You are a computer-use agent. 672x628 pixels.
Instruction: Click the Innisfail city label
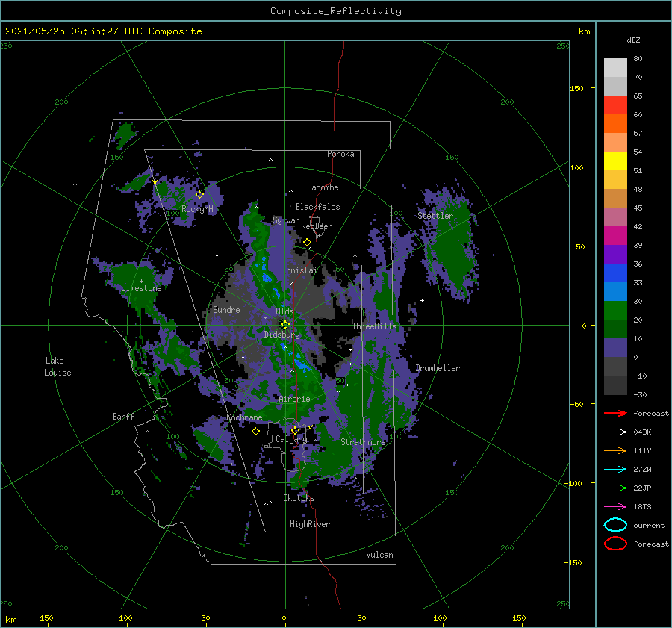tap(302, 270)
